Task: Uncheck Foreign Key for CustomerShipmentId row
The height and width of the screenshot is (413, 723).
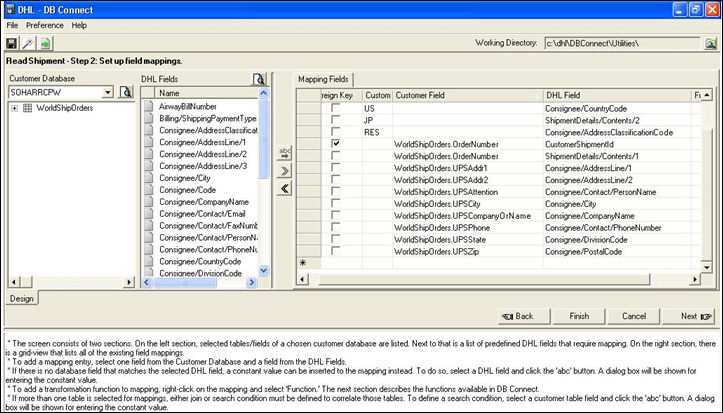Action: pyautogui.click(x=336, y=144)
